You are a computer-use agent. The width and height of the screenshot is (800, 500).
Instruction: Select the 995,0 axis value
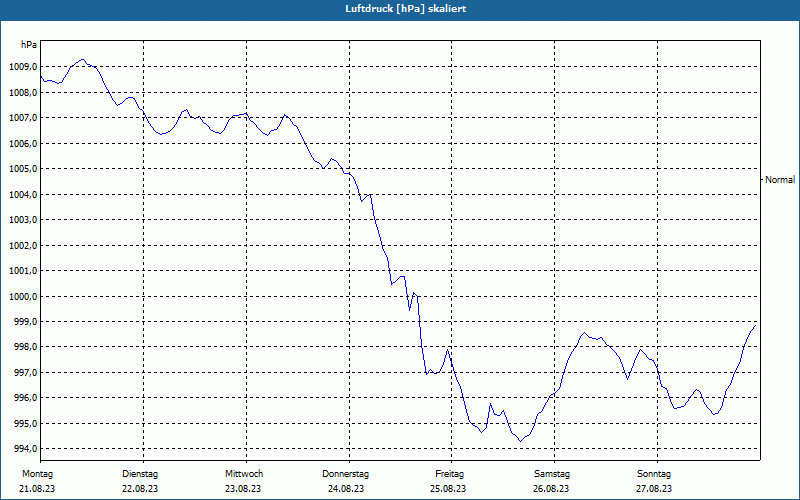point(24,424)
